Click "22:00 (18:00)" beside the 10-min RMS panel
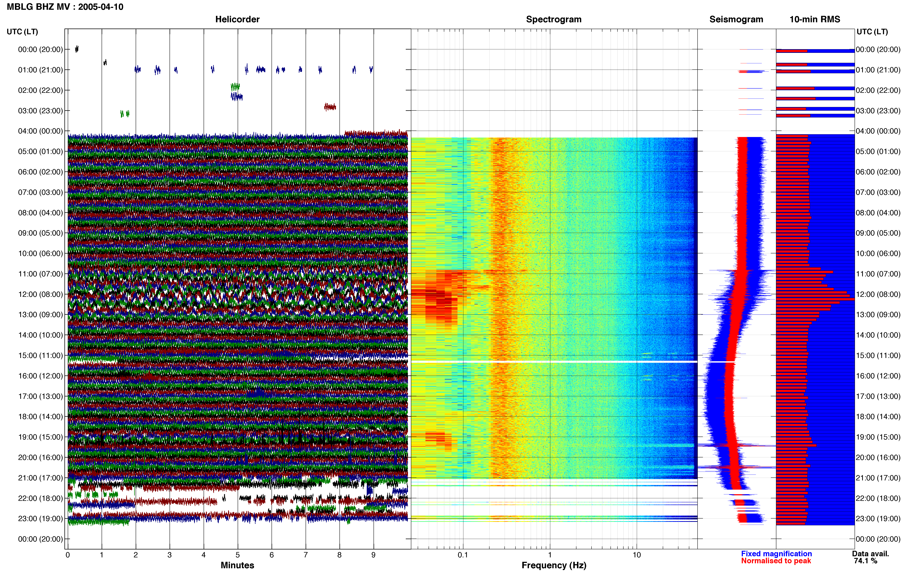 pos(878,498)
